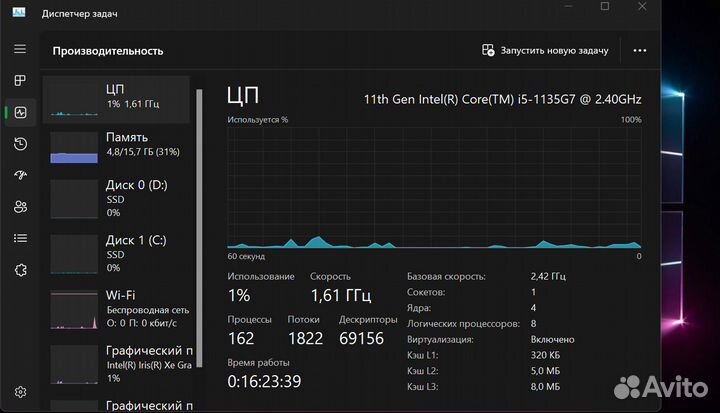Open Services via puzzle piece icon

click(x=20, y=270)
